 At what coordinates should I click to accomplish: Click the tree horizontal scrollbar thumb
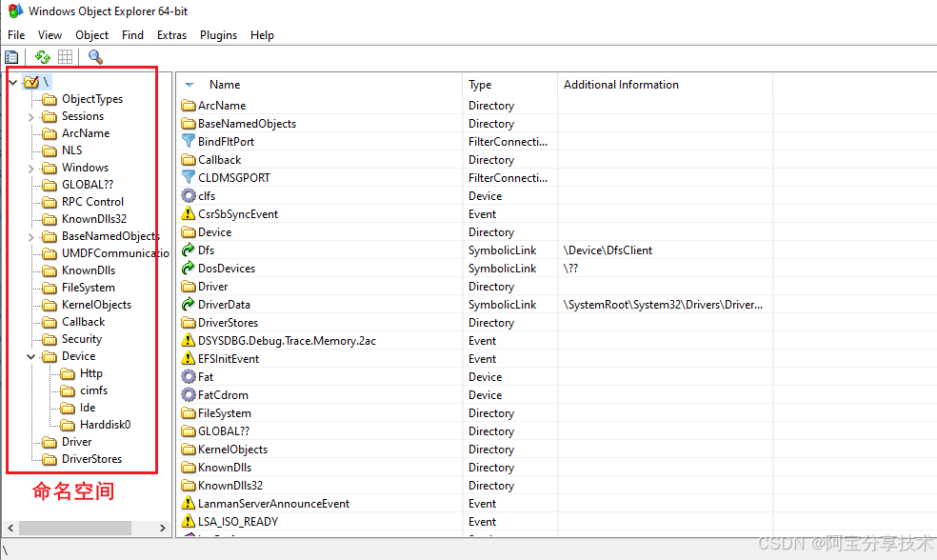75,528
